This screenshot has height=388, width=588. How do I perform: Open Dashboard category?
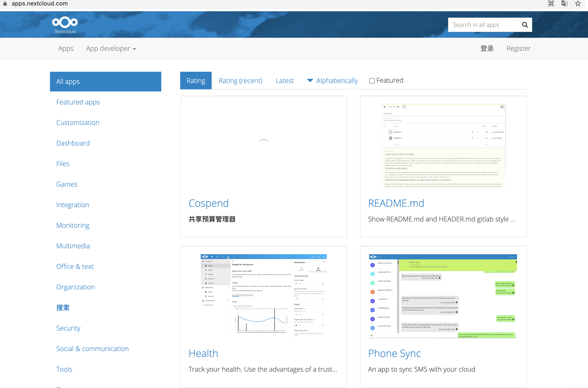pyautogui.click(x=73, y=143)
